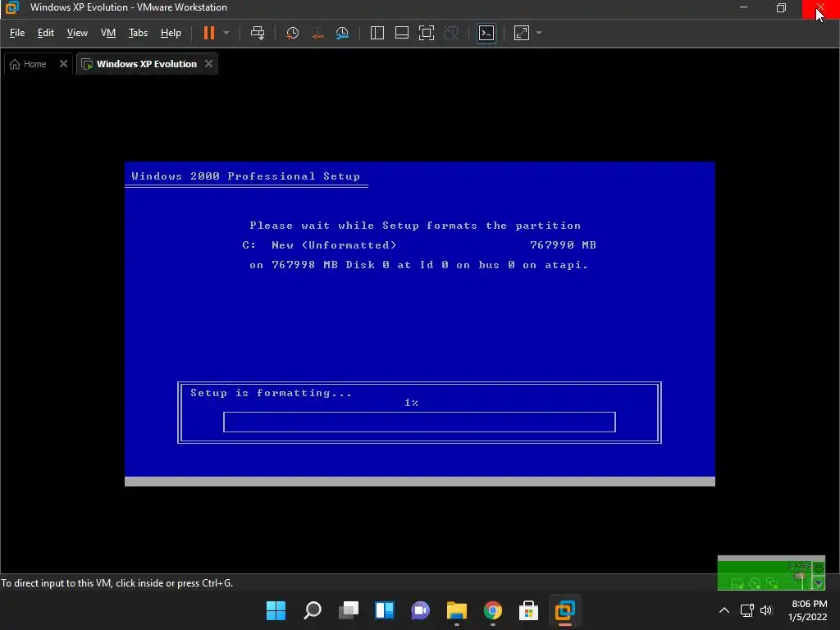Image resolution: width=840 pixels, height=630 pixels.
Task: Open the Tabs menu
Action: tap(138, 33)
